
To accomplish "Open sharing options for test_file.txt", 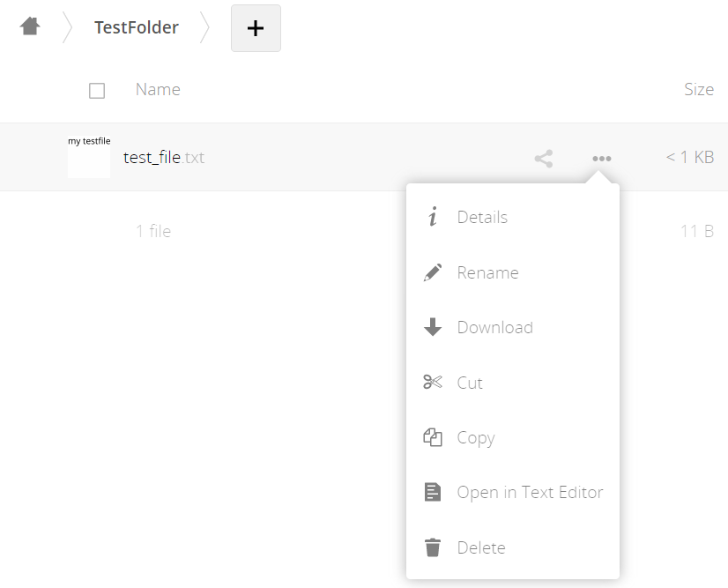I will click(x=543, y=159).
